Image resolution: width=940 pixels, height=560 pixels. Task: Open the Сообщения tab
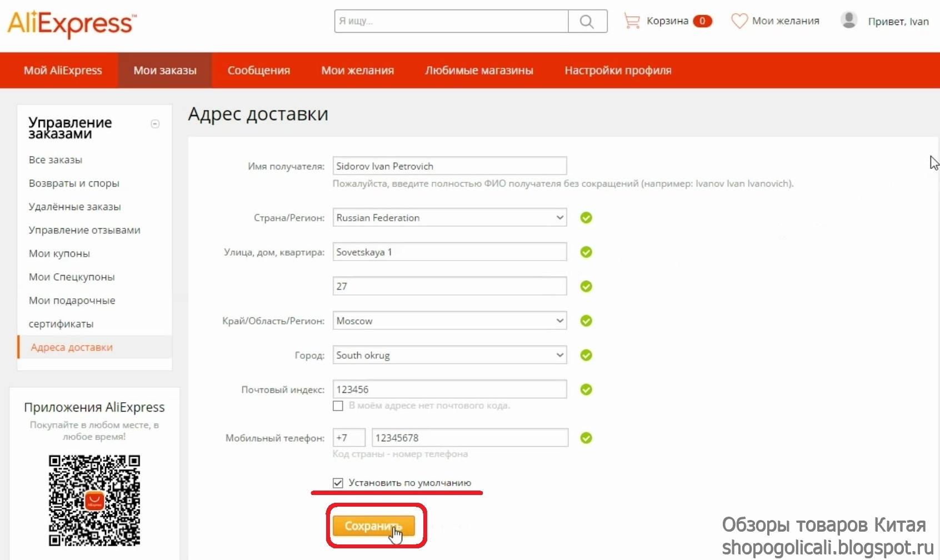click(x=259, y=71)
